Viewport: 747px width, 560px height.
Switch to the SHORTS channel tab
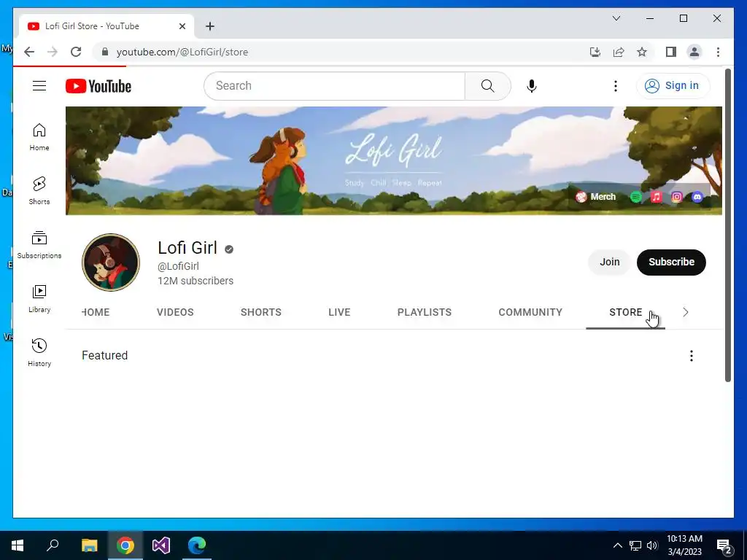click(261, 312)
